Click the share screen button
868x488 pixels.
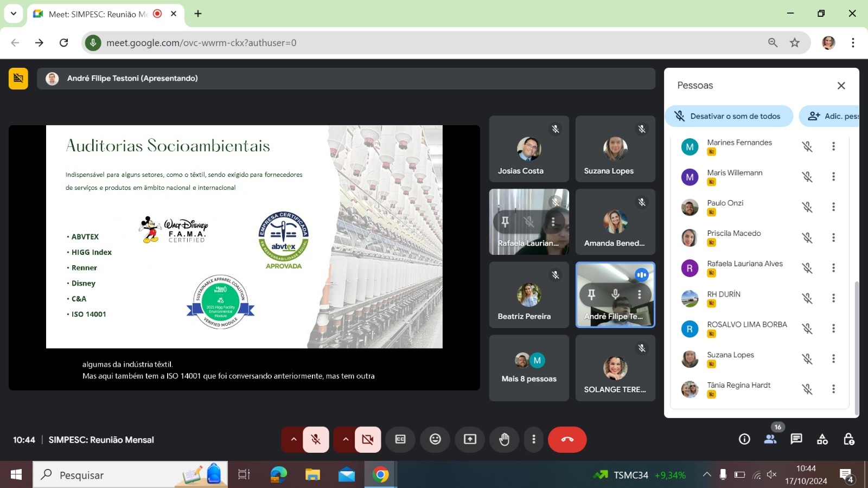470,439
